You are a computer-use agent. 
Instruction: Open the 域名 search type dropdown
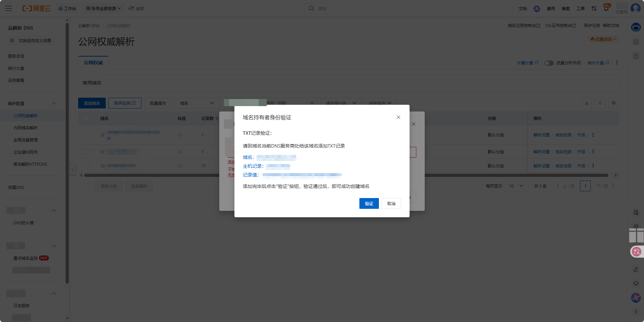point(197,103)
